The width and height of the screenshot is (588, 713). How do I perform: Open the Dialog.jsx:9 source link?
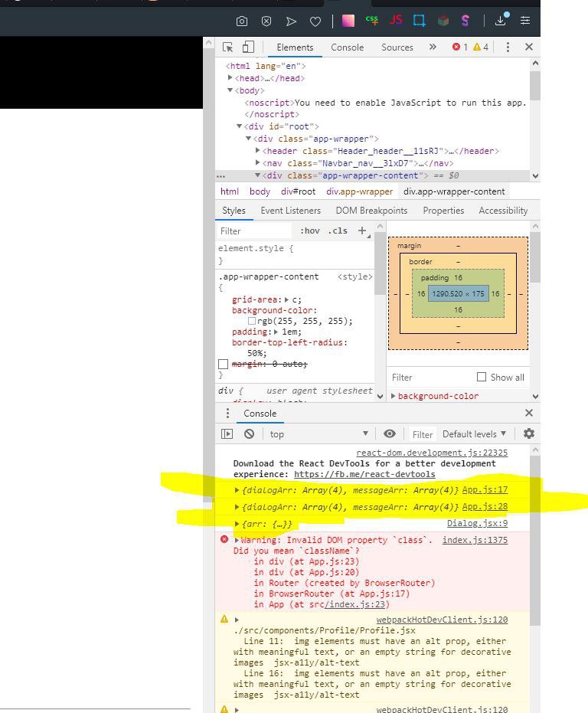(477, 523)
